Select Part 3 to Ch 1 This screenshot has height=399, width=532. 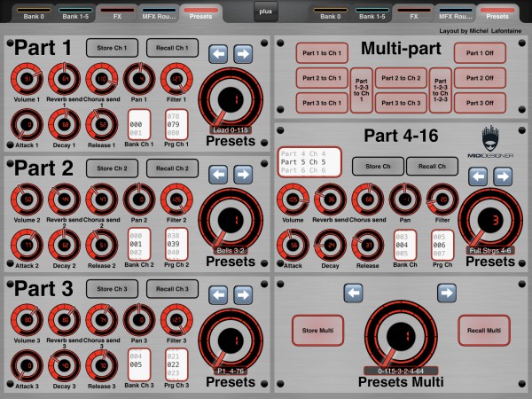[322, 103]
